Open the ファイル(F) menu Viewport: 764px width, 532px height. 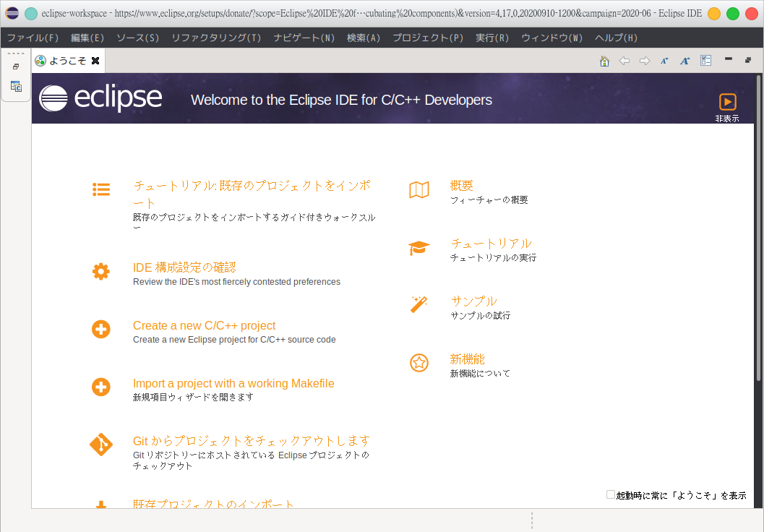(x=33, y=38)
